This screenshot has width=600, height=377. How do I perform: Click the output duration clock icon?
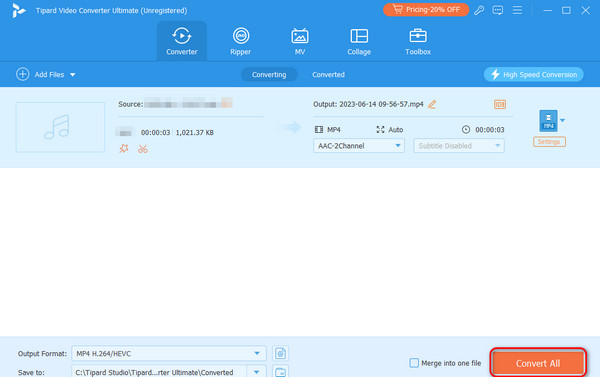466,130
